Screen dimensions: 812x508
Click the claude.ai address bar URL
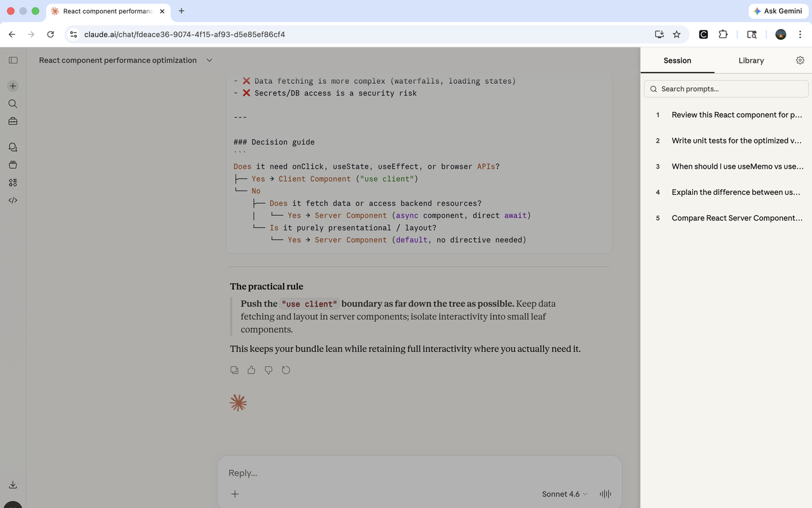[185, 34]
